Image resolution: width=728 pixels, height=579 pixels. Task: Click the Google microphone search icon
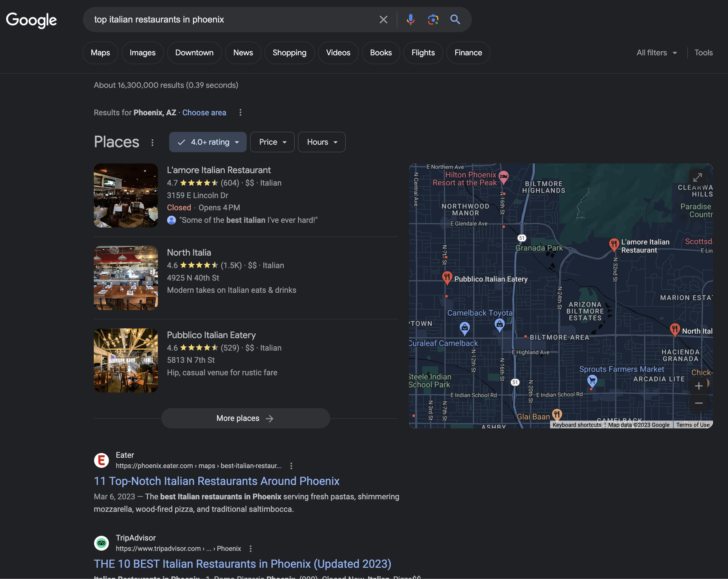pos(410,19)
